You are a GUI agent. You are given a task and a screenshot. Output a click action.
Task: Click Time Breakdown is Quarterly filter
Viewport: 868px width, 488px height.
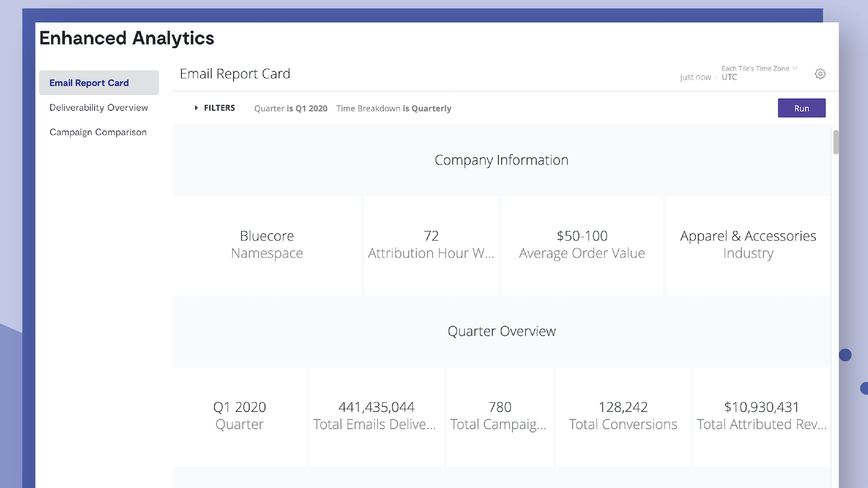(393, 108)
